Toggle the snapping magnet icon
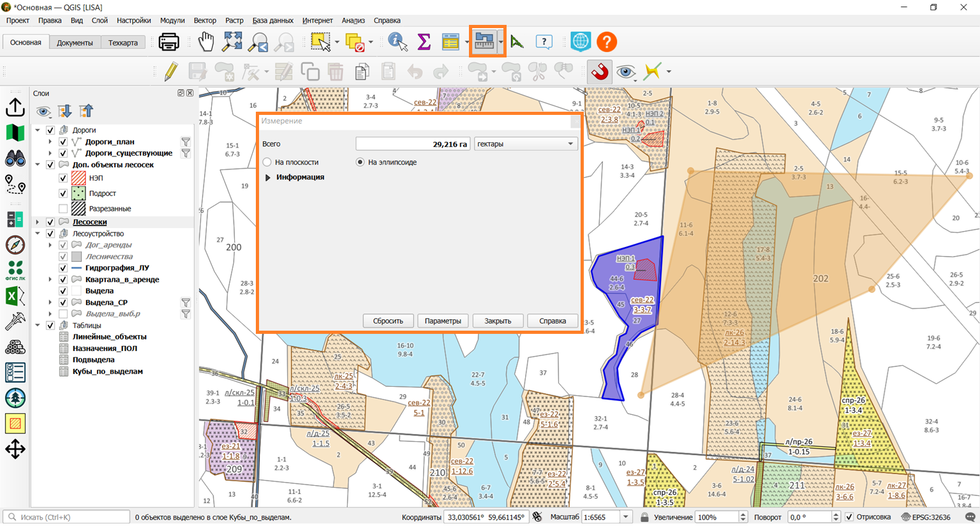Viewport: 980px width, 526px height. tap(599, 72)
